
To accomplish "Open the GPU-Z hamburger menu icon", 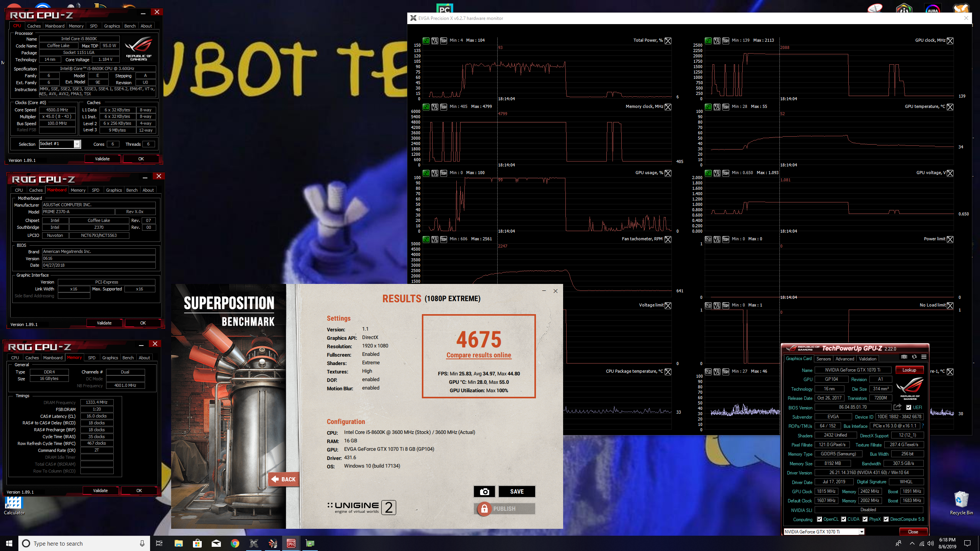I will pyautogui.click(x=924, y=357).
